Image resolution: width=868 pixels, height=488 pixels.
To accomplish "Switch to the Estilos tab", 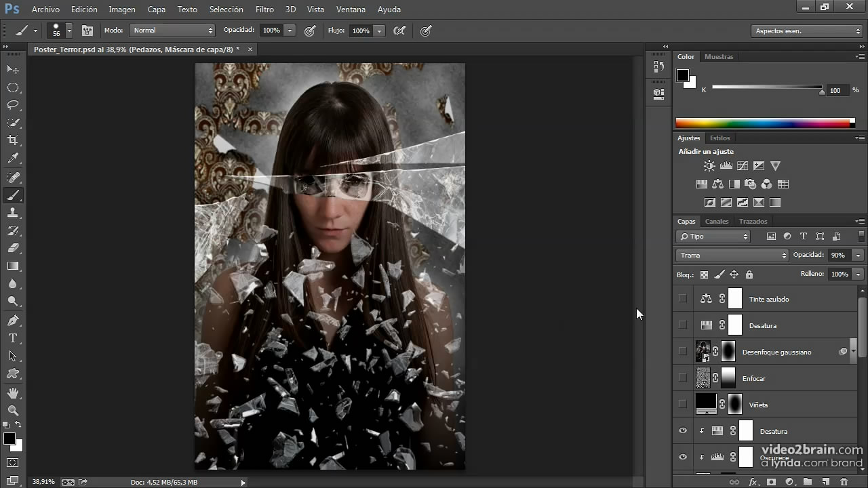I will (x=720, y=138).
